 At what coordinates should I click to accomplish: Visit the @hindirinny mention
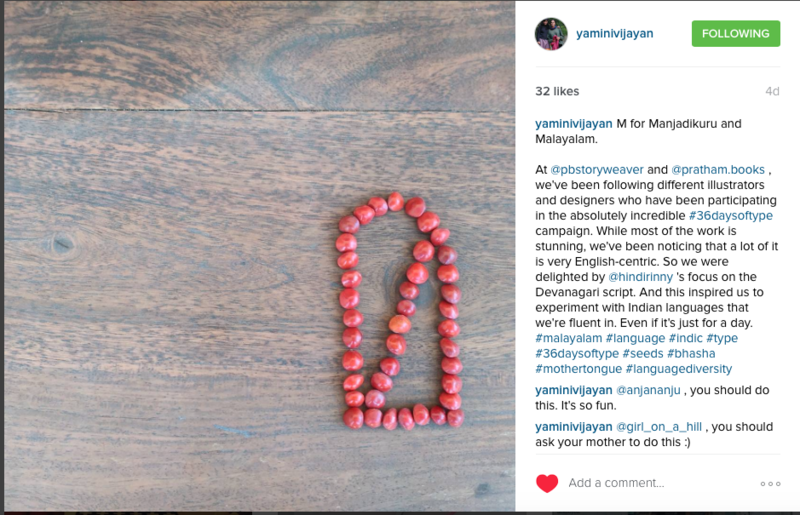tap(640, 277)
